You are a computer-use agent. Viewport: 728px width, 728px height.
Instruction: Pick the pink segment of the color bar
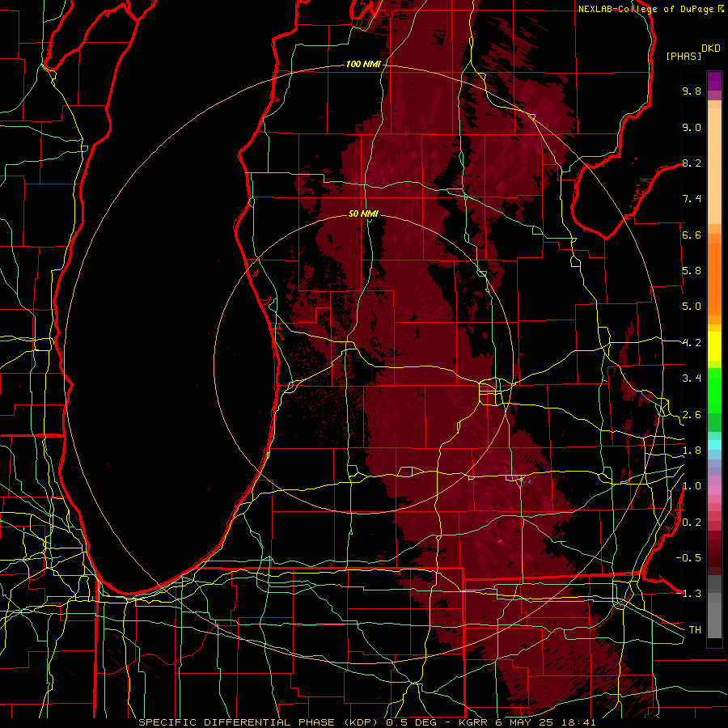(x=714, y=490)
